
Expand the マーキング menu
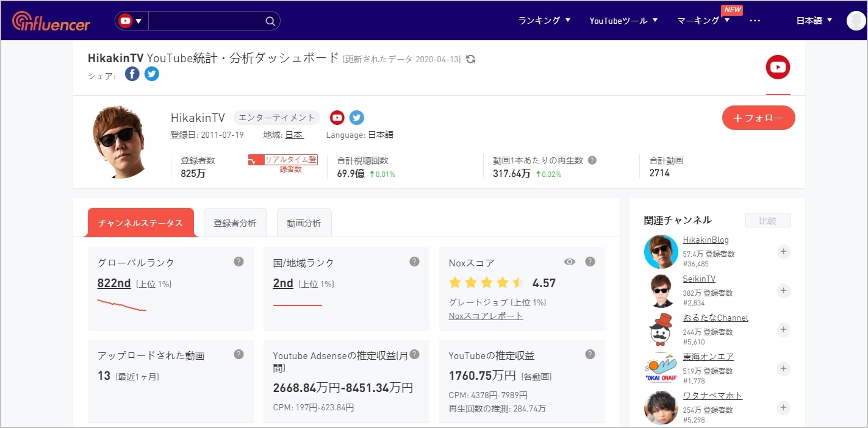pyautogui.click(x=703, y=21)
